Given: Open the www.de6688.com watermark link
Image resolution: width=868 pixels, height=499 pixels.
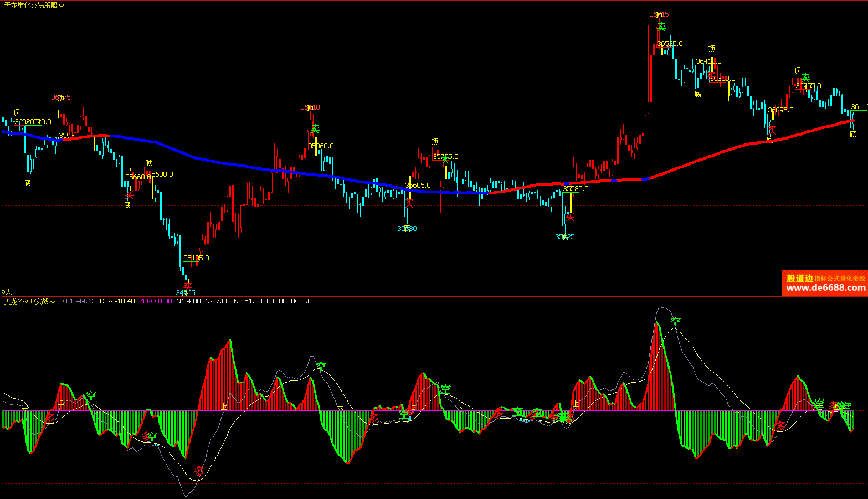Looking at the screenshot, I should pyautogui.click(x=825, y=287).
